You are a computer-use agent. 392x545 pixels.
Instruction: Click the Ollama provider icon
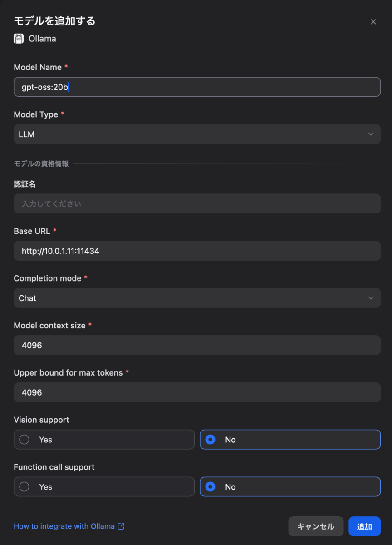[x=18, y=38]
